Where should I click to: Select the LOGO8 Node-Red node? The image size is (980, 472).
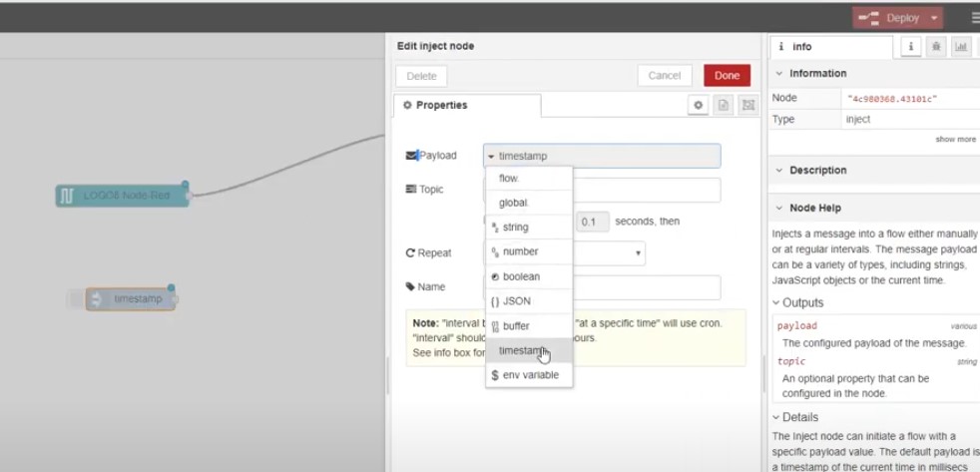(121, 196)
